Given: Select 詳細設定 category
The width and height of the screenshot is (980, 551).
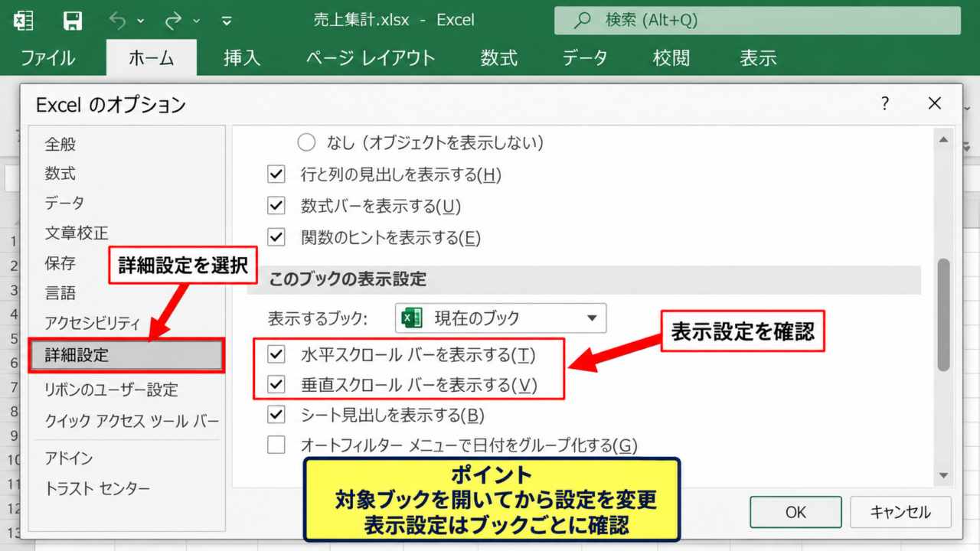Looking at the screenshot, I should coord(127,356).
